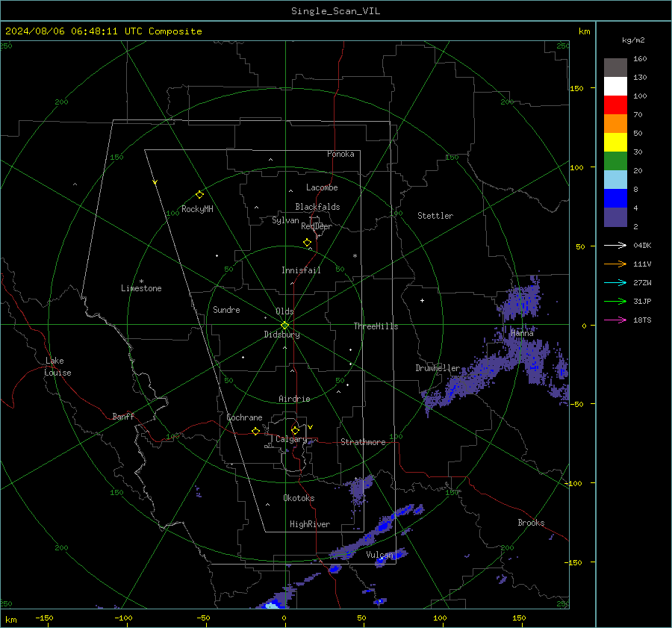Click the ThreeHills label
Image resolution: width=672 pixels, height=628 pixels.
pos(376,326)
